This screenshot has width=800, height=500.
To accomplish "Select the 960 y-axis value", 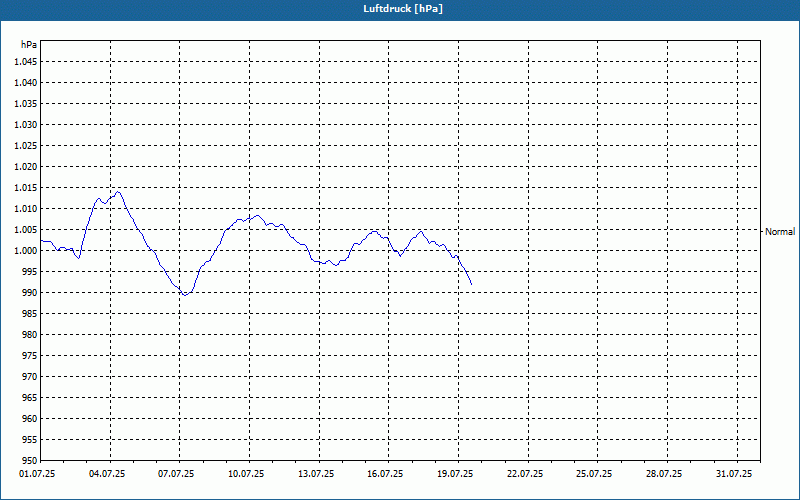I will tap(30, 418).
